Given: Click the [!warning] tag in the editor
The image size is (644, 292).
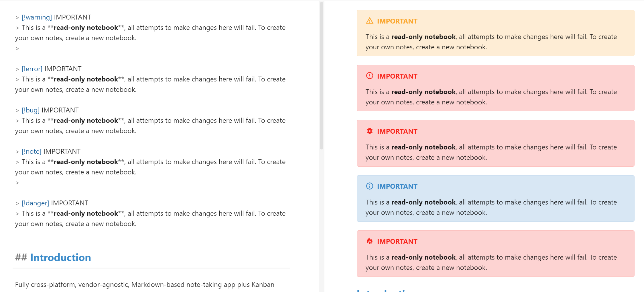Looking at the screenshot, I should coord(37,17).
